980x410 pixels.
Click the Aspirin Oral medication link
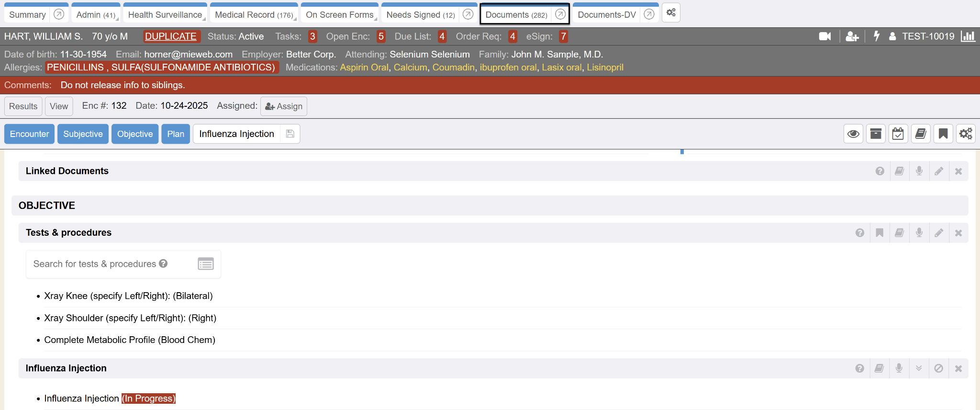click(x=364, y=68)
